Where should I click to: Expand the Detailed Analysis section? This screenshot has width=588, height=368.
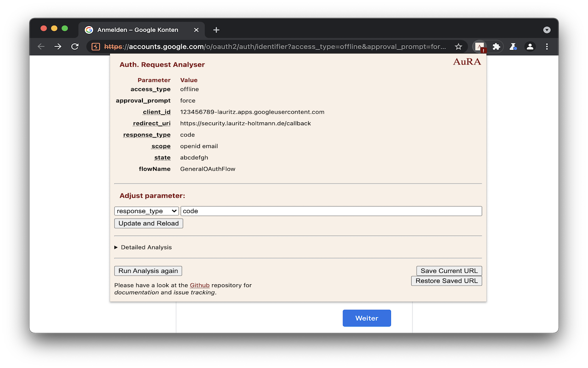(143, 247)
